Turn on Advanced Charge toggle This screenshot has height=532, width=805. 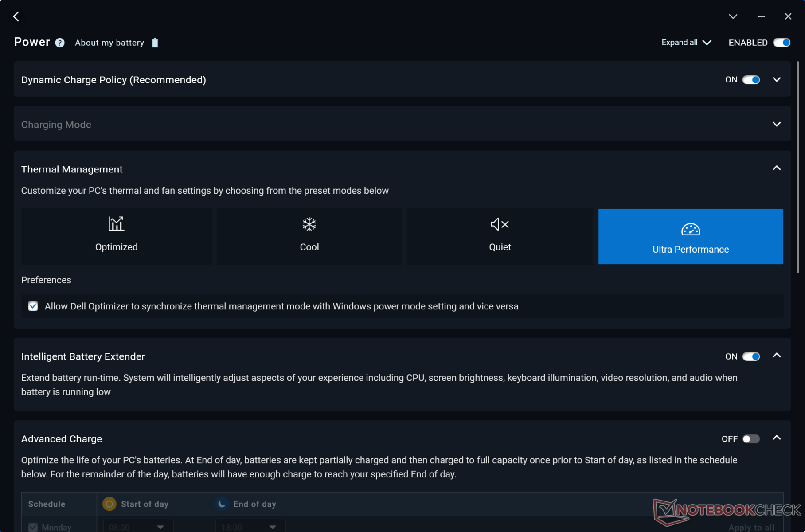(751, 439)
